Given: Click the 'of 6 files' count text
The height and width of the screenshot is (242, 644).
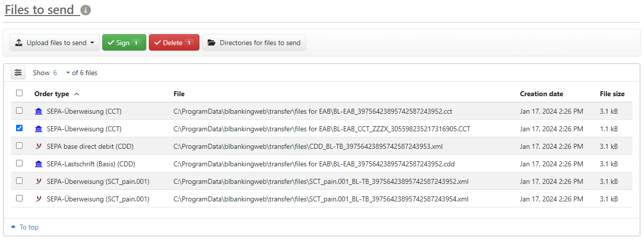Looking at the screenshot, I should 85,73.
